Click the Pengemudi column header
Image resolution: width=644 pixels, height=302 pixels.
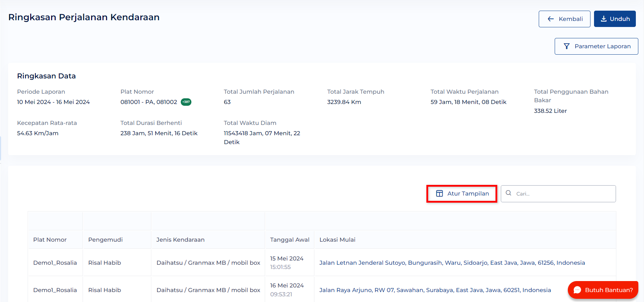coord(105,240)
